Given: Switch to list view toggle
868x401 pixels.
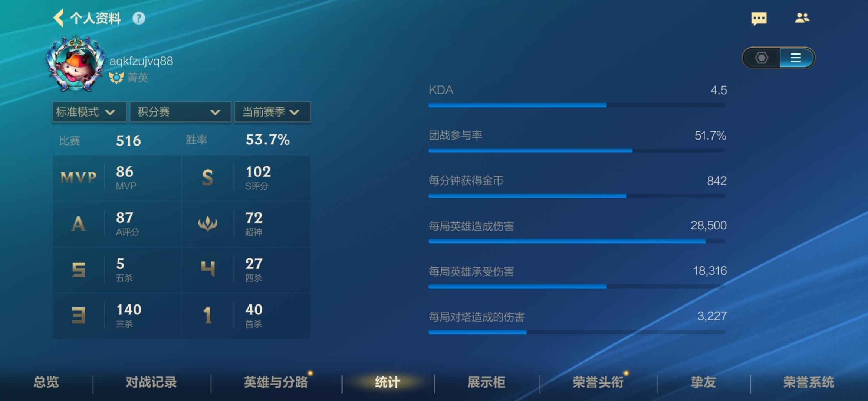Looking at the screenshot, I should [795, 58].
